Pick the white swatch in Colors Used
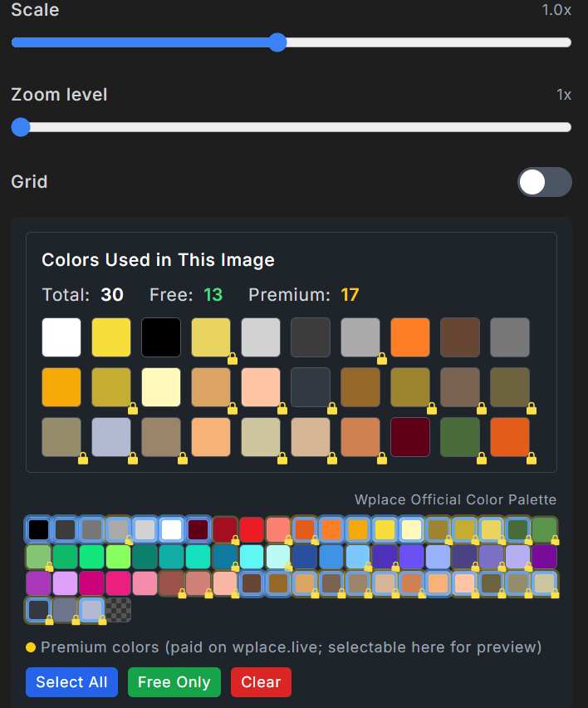 pyautogui.click(x=61, y=337)
